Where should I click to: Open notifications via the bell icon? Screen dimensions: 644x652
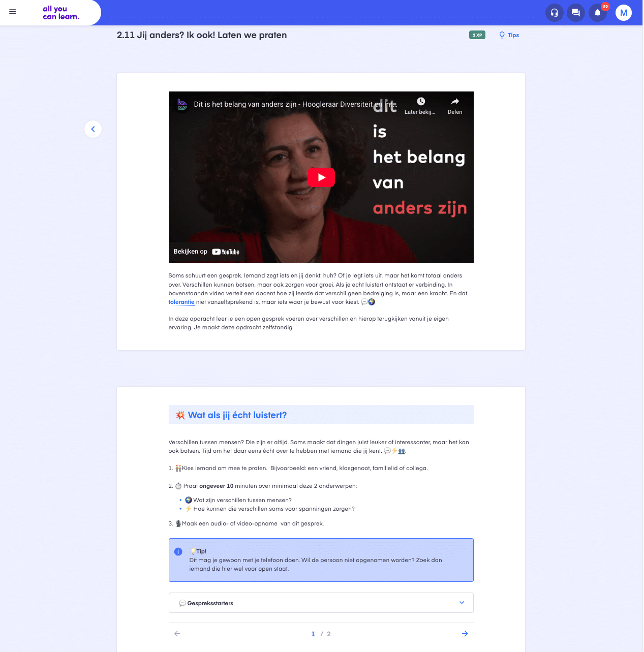click(x=597, y=13)
